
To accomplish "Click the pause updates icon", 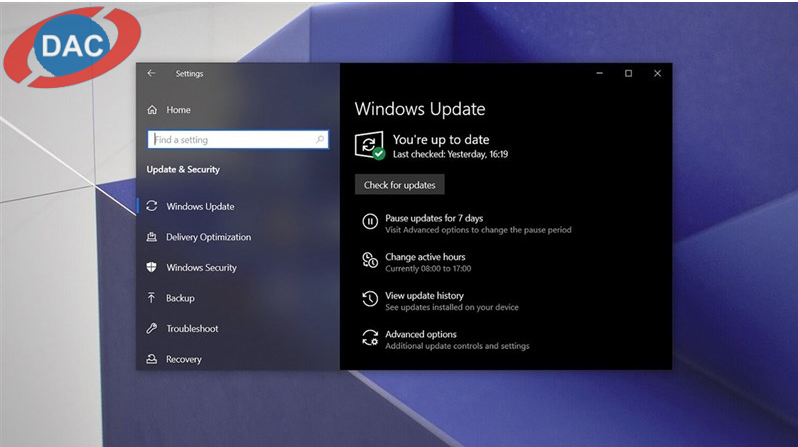I will [370, 221].
